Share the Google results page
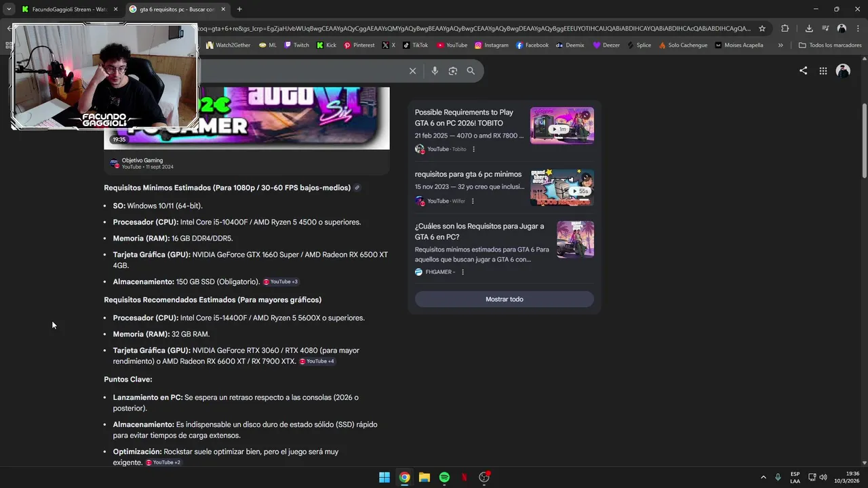 tap(803, 70)
